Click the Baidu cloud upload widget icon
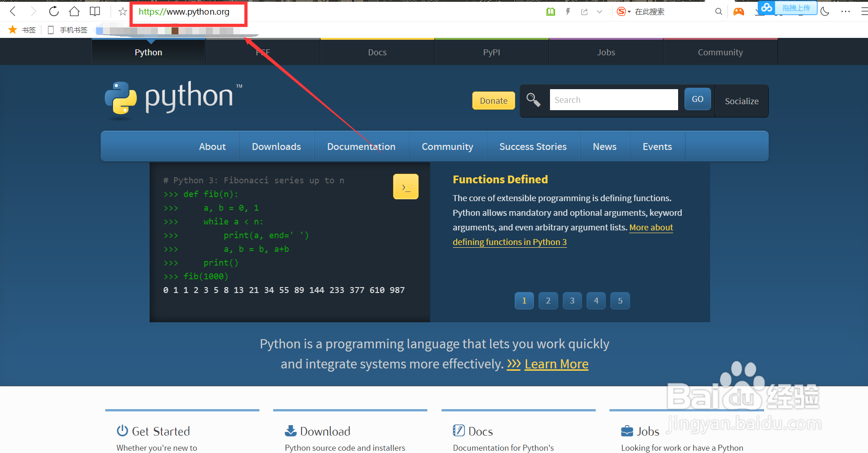Viewport: 868px width, 453px height. [767, 7]
